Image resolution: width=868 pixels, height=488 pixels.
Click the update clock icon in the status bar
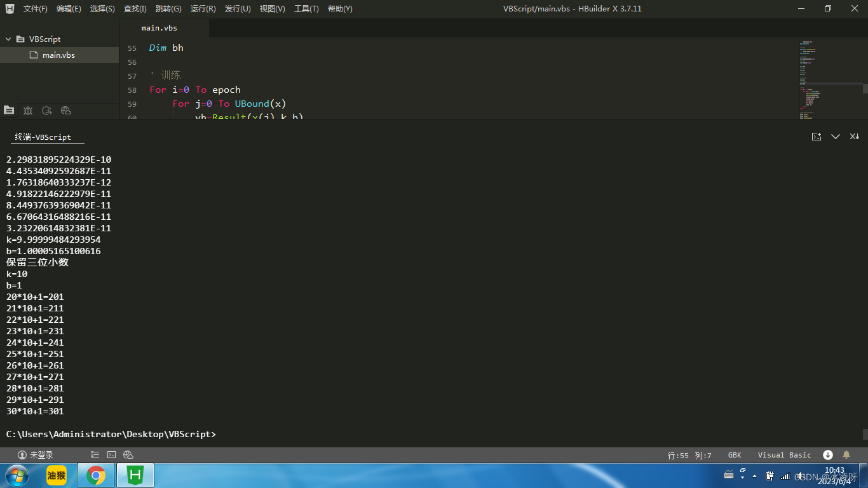pos(827,454)
